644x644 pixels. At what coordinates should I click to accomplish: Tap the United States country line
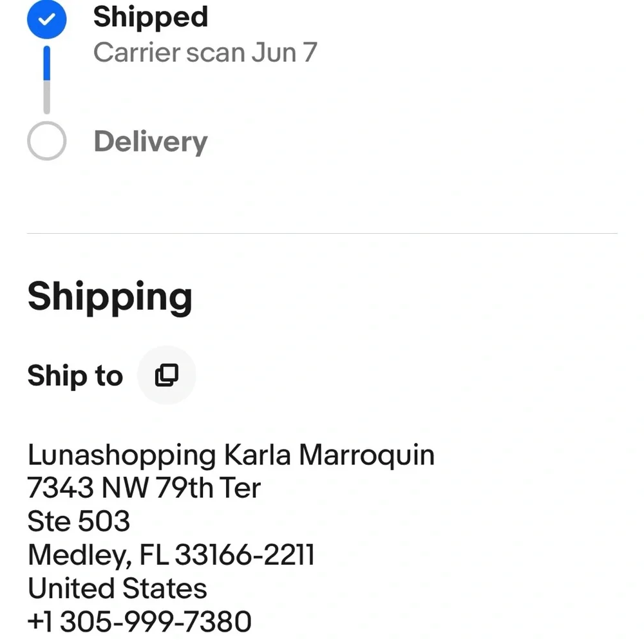117,588
